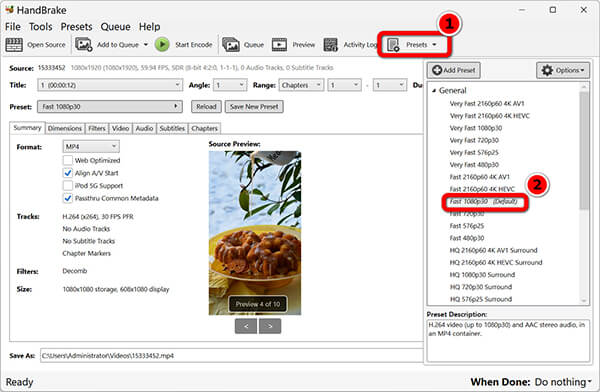Open the Preset Fast 1080p30 selector
600x392 pixels.
click(109, 106)
